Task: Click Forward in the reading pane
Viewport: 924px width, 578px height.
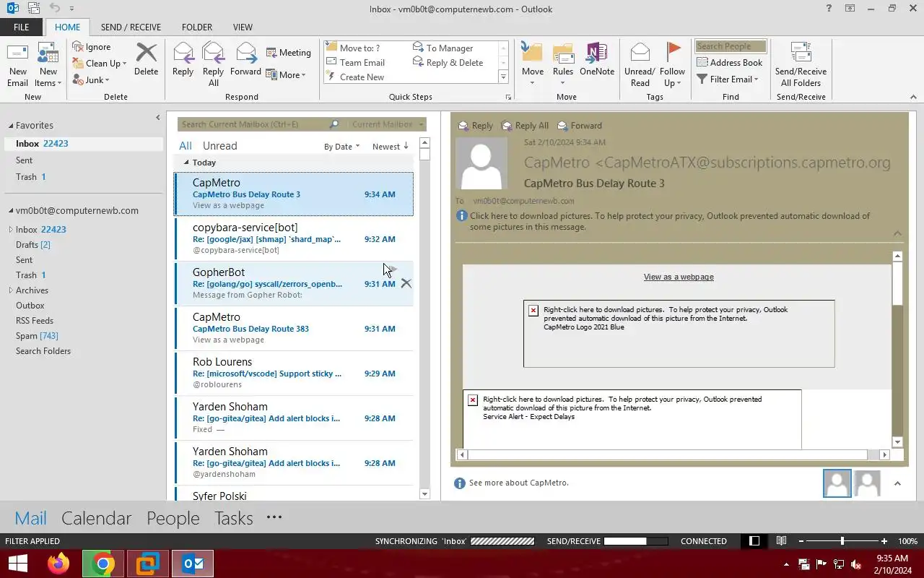Action: (x=580, y=126)
